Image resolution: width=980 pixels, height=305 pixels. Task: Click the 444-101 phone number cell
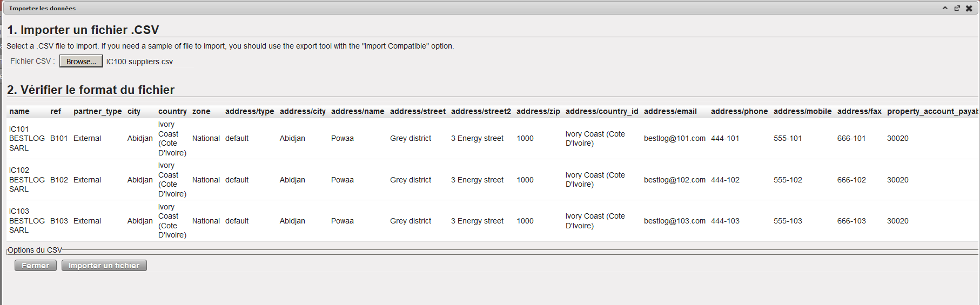pyautogui.click(x=725, y=138)
